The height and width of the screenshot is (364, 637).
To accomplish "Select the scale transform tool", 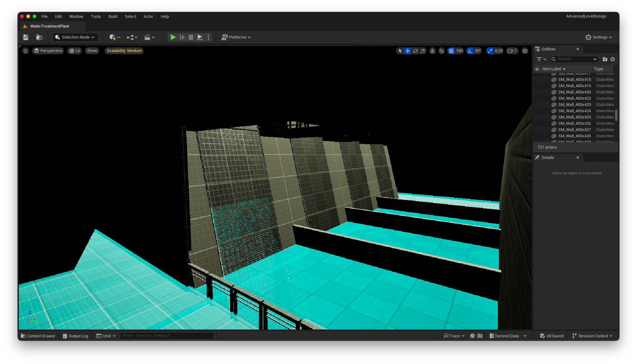I will point(423,51).
